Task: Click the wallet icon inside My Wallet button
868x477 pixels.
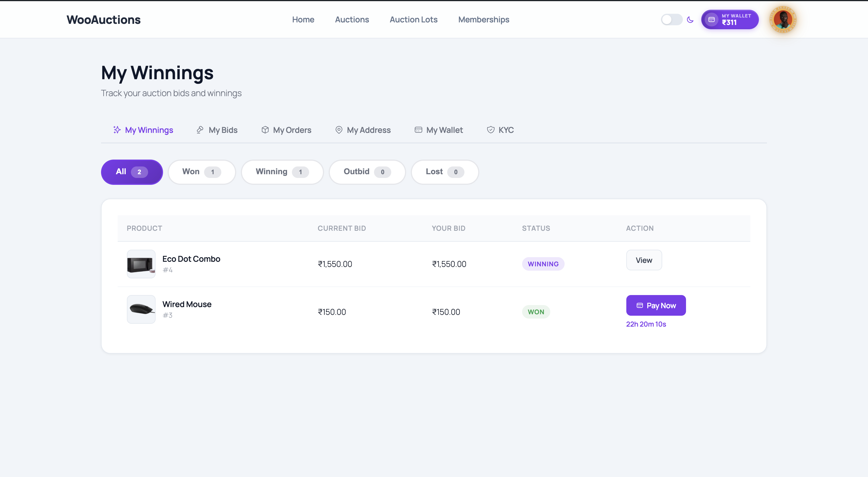Action: click(x=712, y=20)
